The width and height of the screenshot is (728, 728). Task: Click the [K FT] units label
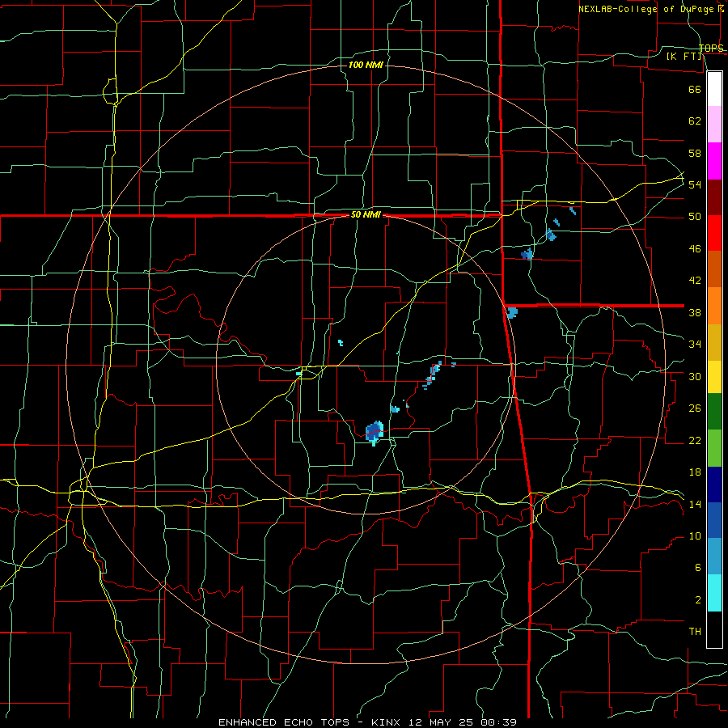(x=684, y=56)
